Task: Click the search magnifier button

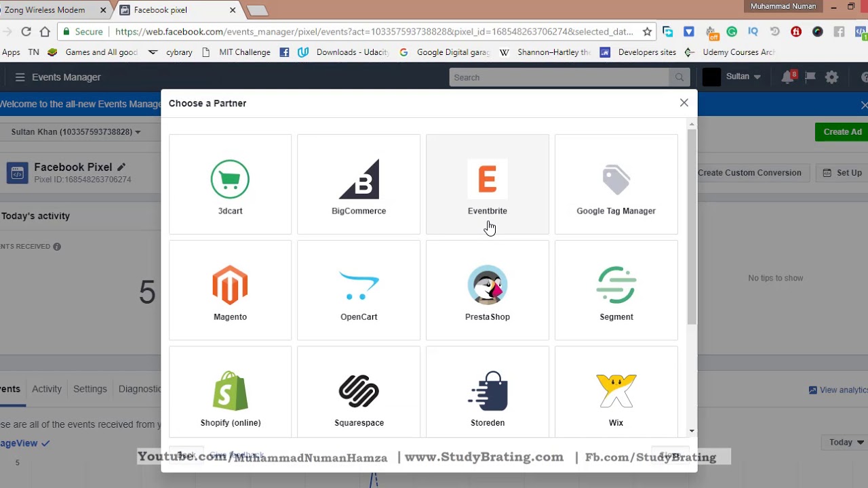Action: pyautogui.click(x=679, y=77)
